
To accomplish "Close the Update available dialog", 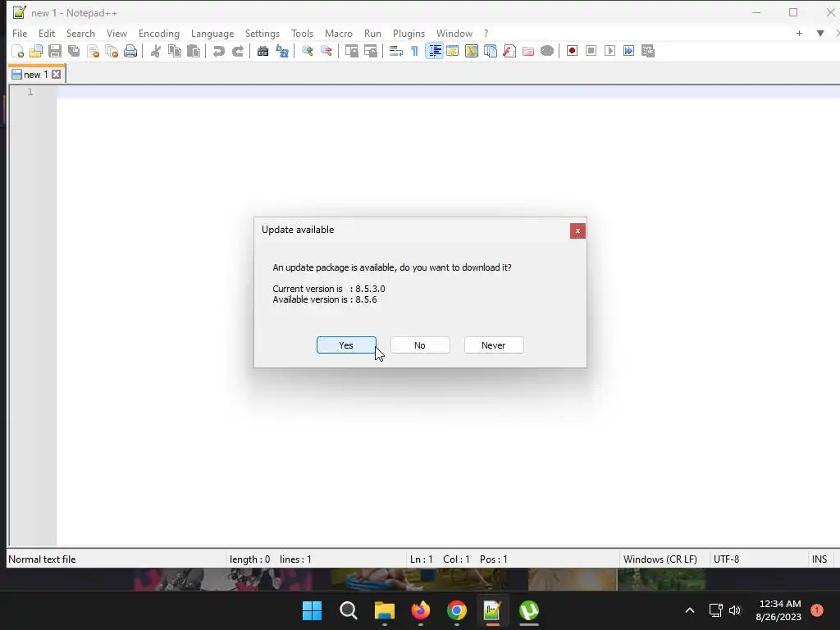I will coord(577,231).
